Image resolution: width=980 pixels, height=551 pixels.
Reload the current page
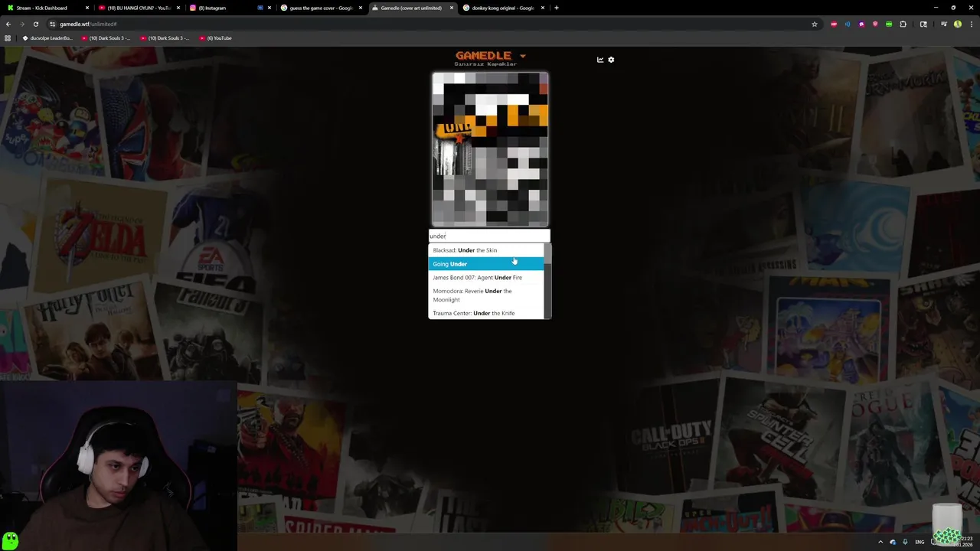(x=35, y=24)
